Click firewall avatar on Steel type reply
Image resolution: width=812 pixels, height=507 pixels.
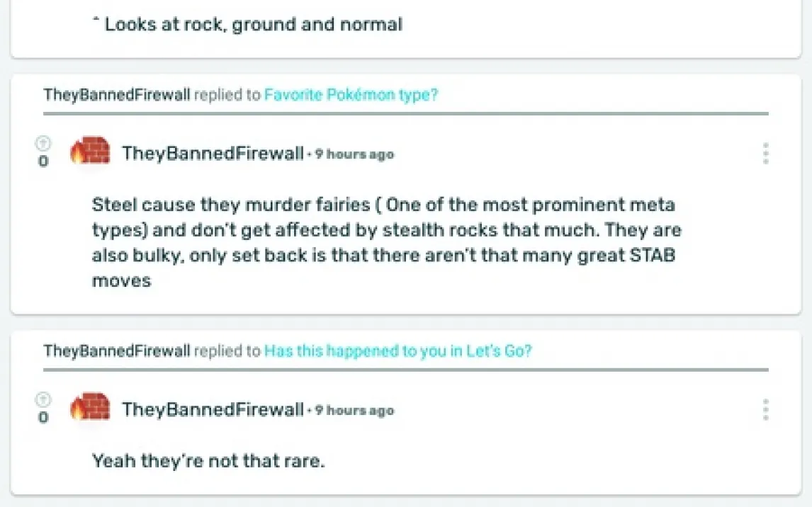[90, 152]
